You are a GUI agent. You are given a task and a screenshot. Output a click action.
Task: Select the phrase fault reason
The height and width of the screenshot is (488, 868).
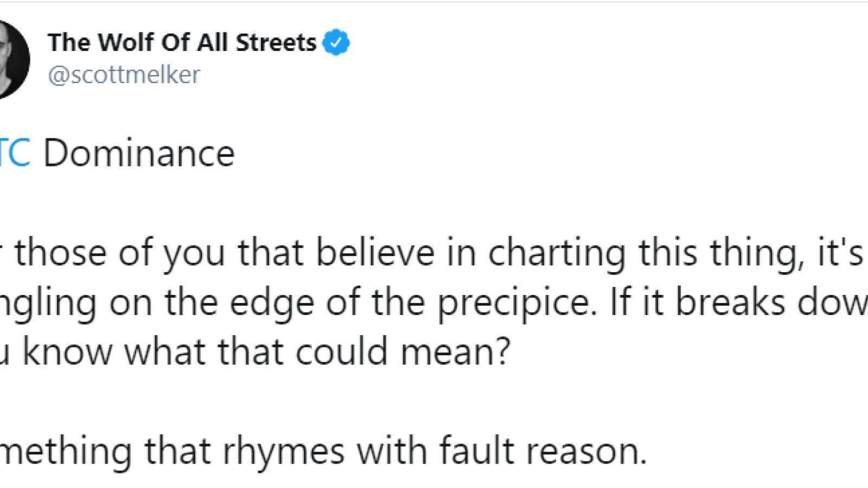[x=543, y=451]
